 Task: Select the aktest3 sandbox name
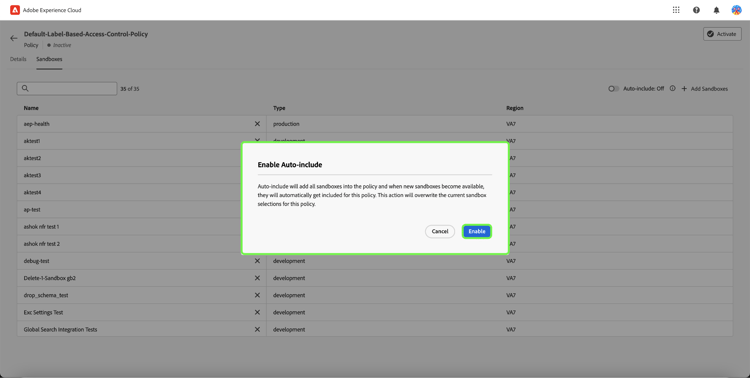click(x=32, y=176)
